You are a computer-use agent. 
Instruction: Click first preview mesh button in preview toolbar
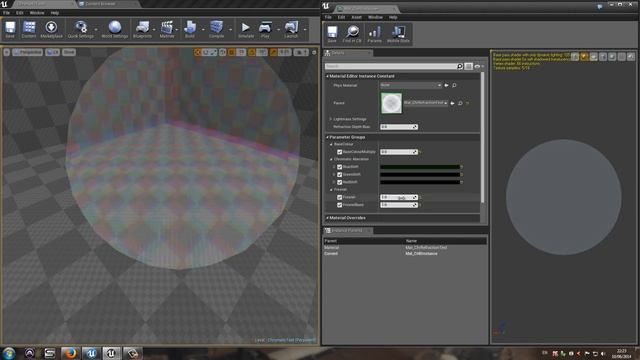click(575, 57)
